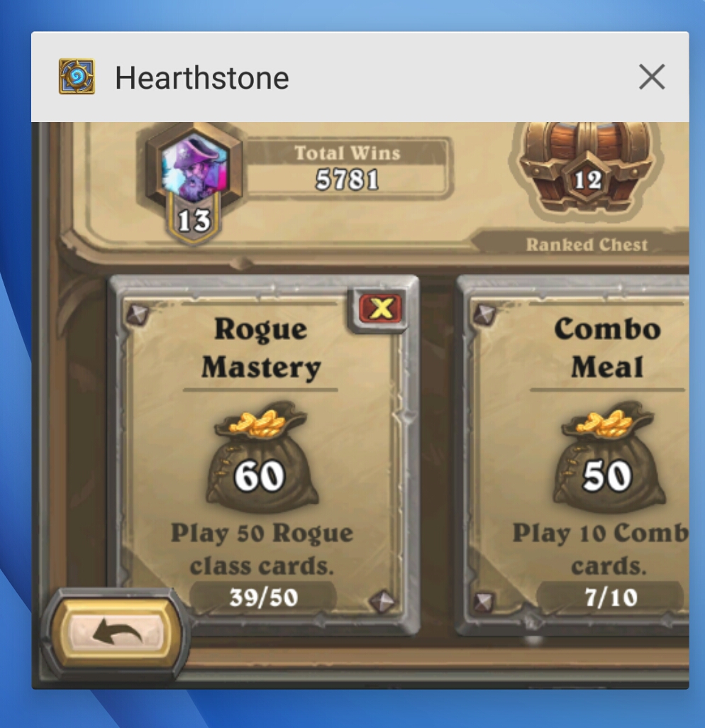Viewport: 705px width, 728px height.
Task: Click the Hearthstone app icon in title bar
Action: click(x=77, y=77)
